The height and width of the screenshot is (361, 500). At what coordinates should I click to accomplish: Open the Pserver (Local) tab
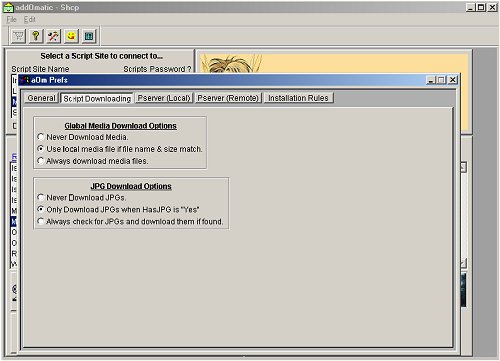pyautogui.click(x=164, y=98)
